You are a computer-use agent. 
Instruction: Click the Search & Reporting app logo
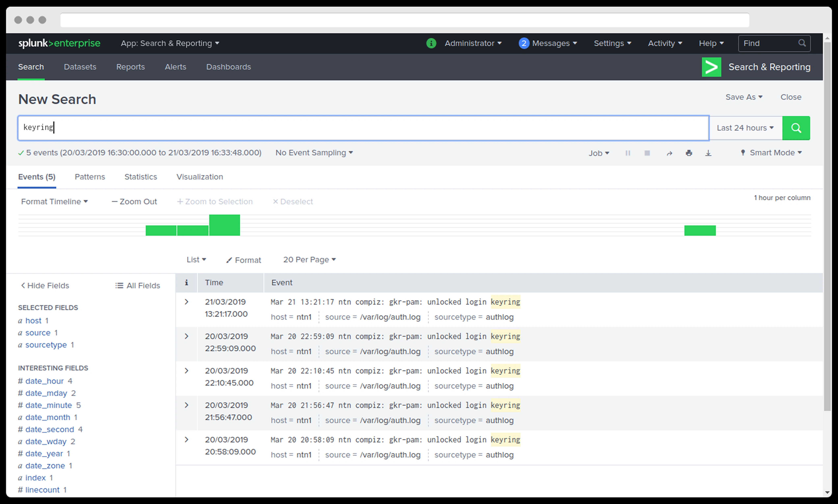pos(711,67)
